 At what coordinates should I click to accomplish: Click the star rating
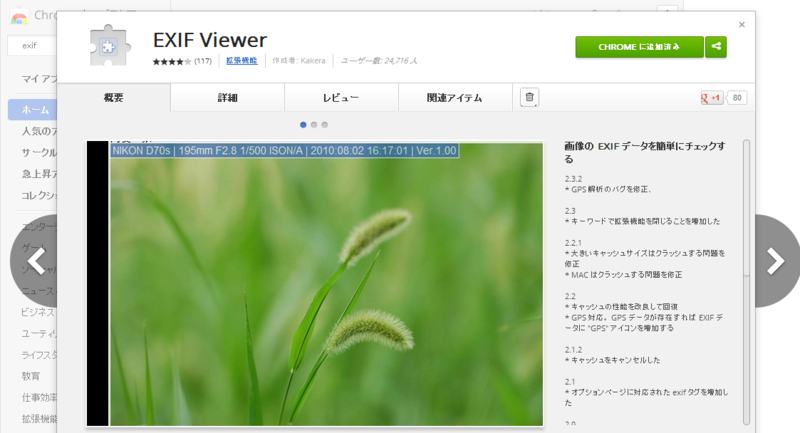point(171,61)
